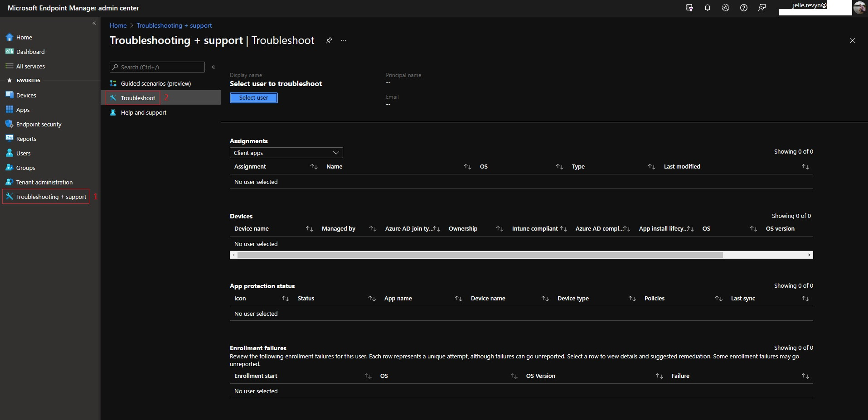Collapse the main left navigation pane
Viewport: 868px width, 420px height.
tap(94, 23)
